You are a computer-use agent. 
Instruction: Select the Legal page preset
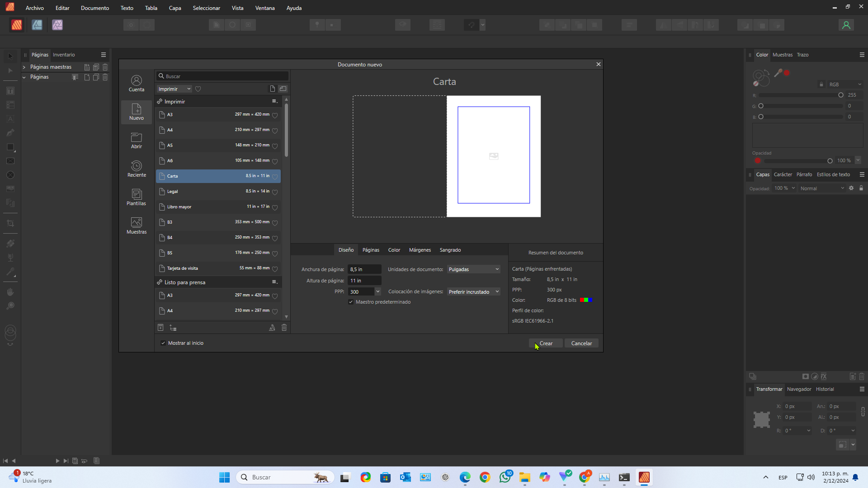tap(218, 192)
